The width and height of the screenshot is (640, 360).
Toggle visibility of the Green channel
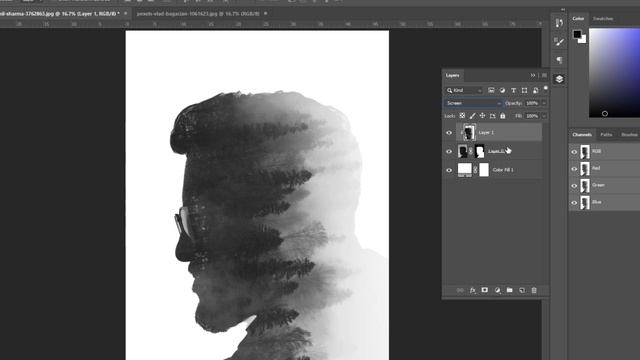[574, 186]
